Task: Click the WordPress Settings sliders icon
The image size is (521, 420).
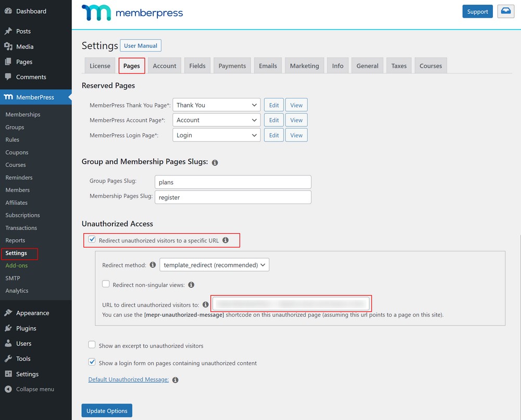Action: click(x=8, y=374)
